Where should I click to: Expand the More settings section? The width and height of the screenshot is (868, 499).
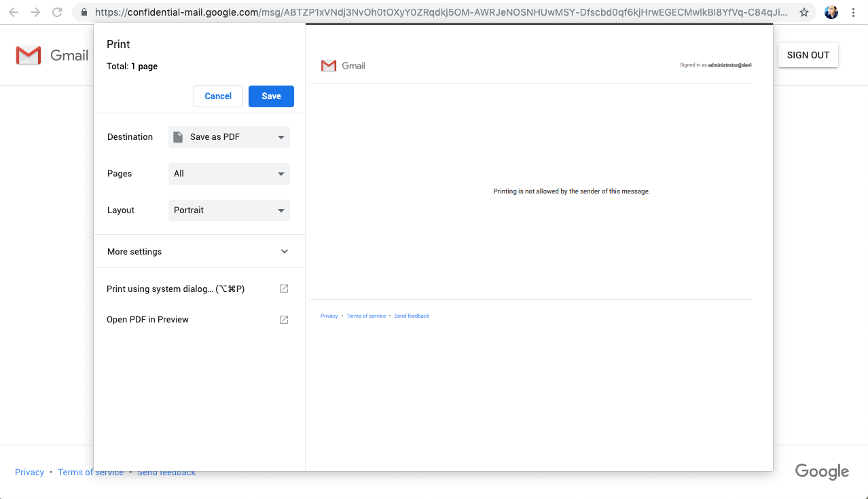(x=199, y=251)
